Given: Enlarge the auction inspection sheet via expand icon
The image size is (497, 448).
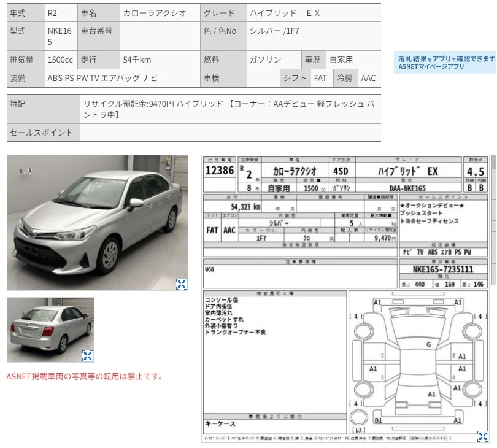Looking at the screenshot, I should tap(482, 436).
